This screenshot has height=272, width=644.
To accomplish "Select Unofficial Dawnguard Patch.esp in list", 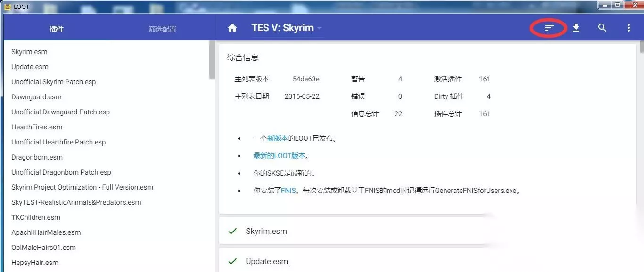I will tap(60, 112).
